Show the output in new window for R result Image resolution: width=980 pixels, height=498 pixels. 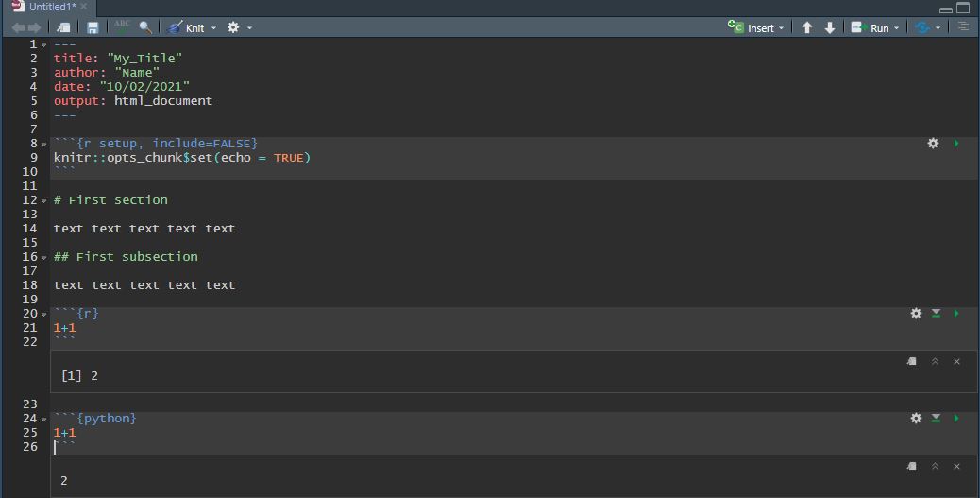pyautogui.click(x=912, y=361)
